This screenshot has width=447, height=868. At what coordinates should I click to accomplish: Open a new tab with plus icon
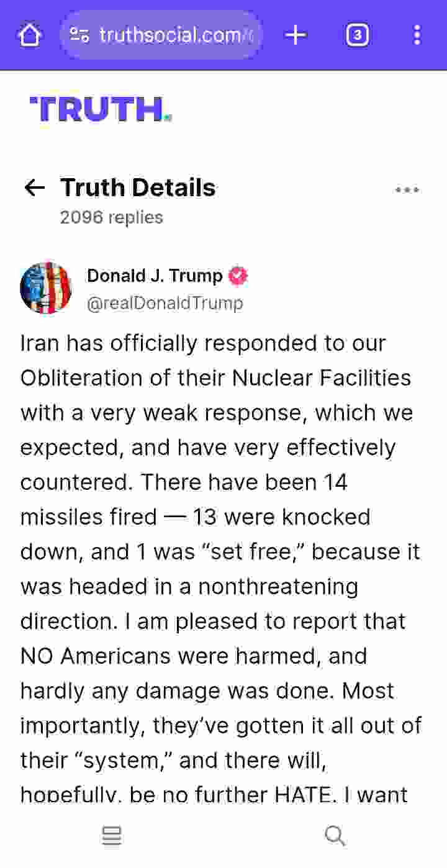296,35
